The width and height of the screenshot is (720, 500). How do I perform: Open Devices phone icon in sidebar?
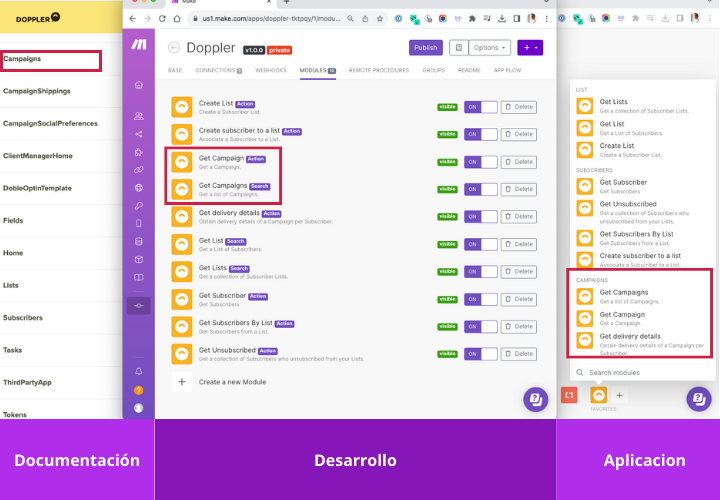(x=139, y=224)
